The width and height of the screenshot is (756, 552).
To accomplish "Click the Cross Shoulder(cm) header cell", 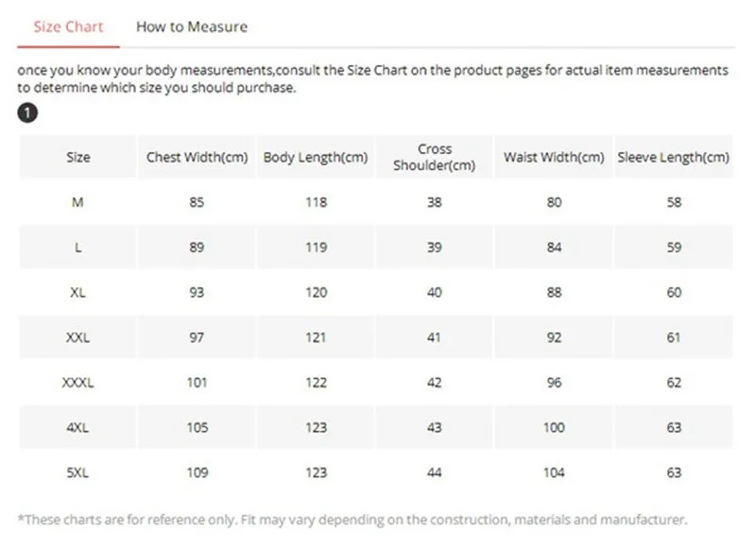I will click(435, 157).
